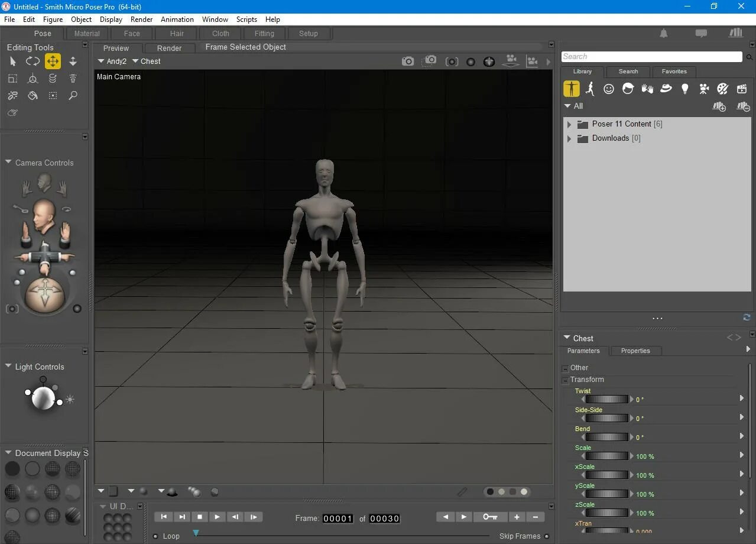Viewport: 756px width, 544px height.
Task: Switch to the Material tab
Action: pyautogui.click(x=86, y=33)
